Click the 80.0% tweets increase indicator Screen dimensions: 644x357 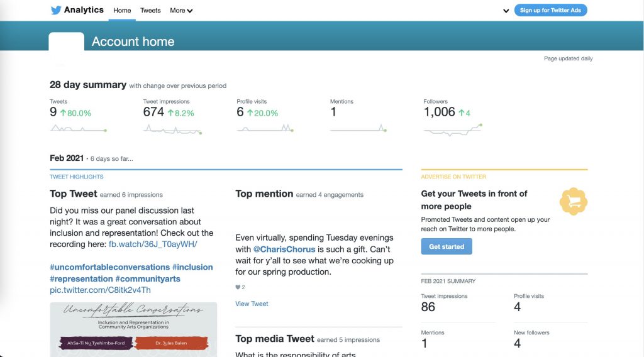point(76,113)
